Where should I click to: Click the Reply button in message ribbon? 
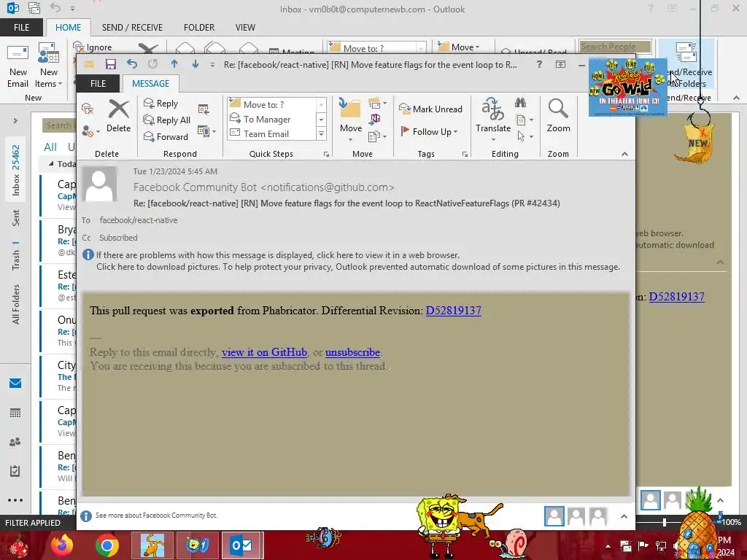point(161,104)
